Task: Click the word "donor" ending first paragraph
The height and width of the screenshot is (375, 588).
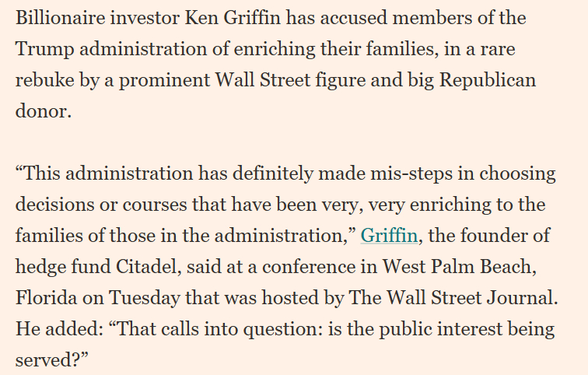Action: click(40, 111)
